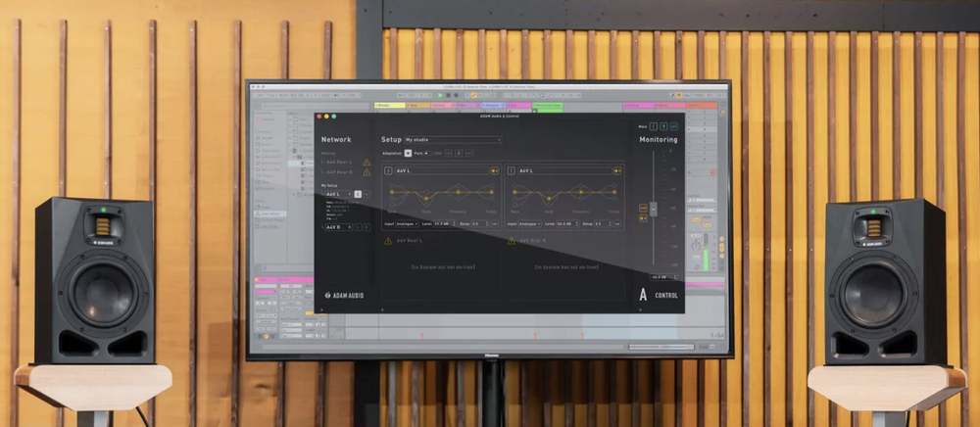Toggle the ms delay unit on the left A4V L card
This screenshot has width=980, height=427.
click(x=495, y=223)
